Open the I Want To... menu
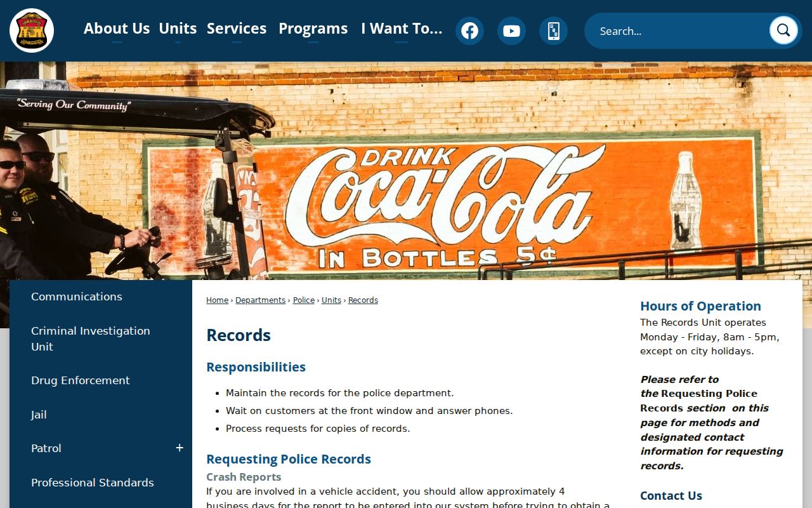The width and height of the screenshot is (812, 508). point(402,29)
